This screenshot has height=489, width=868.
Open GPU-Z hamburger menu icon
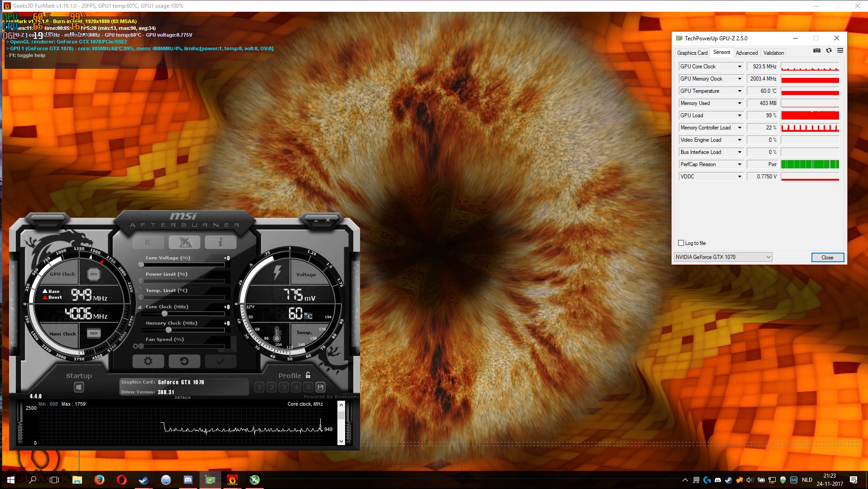(x=840, y=50)
